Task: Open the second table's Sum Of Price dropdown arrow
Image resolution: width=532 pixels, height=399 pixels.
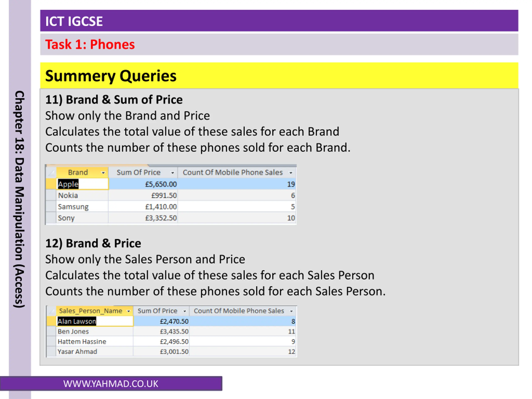Action: (x=185, y=311)
